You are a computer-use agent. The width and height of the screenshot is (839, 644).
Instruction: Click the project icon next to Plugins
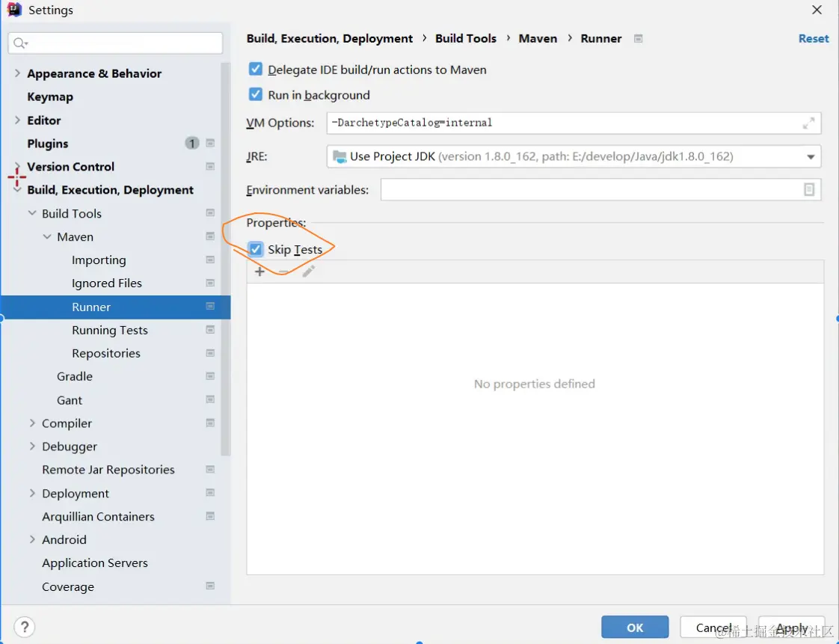coord(210,143)
